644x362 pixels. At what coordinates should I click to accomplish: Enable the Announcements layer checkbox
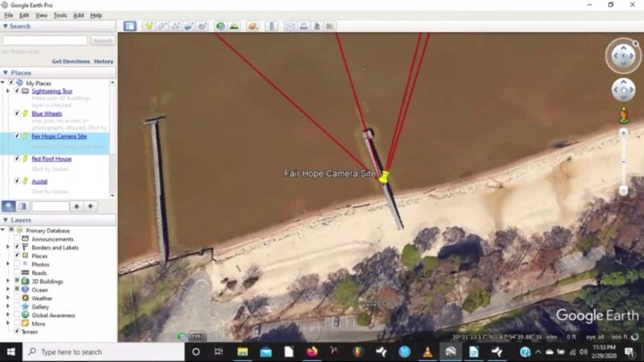click(17, 239)
